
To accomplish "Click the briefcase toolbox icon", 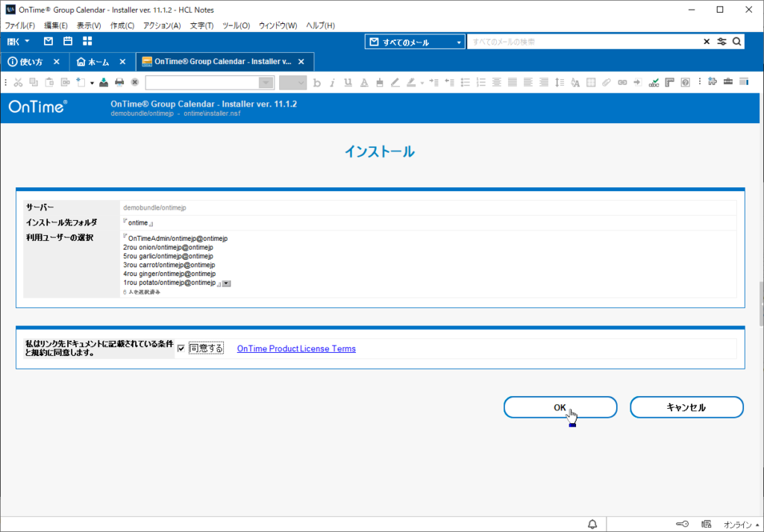I will (728, 82).
